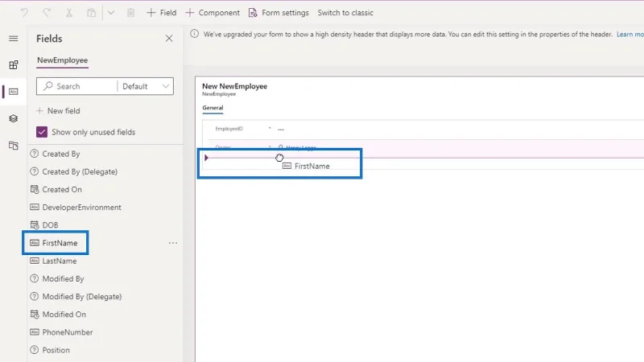Open the paste options dropdown arrow
This screenshot has width=644, height=362.
111,13
